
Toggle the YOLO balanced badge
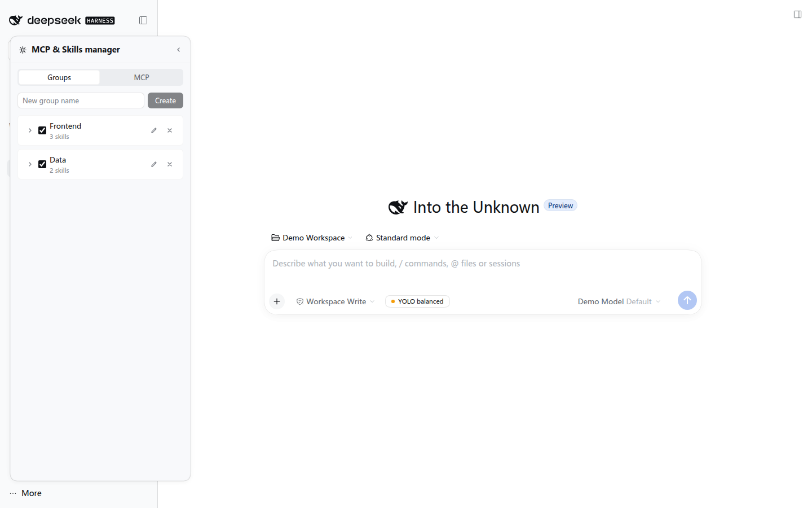pyautogui.click(x=417, y=301)
